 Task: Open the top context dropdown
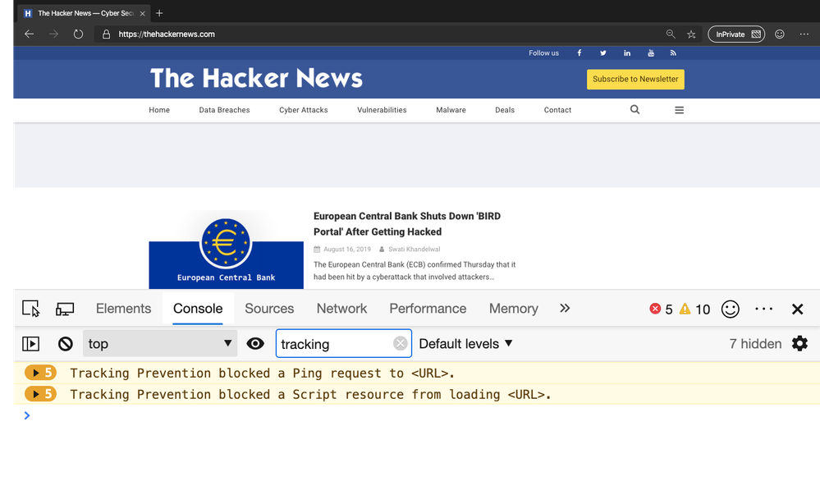160,343
